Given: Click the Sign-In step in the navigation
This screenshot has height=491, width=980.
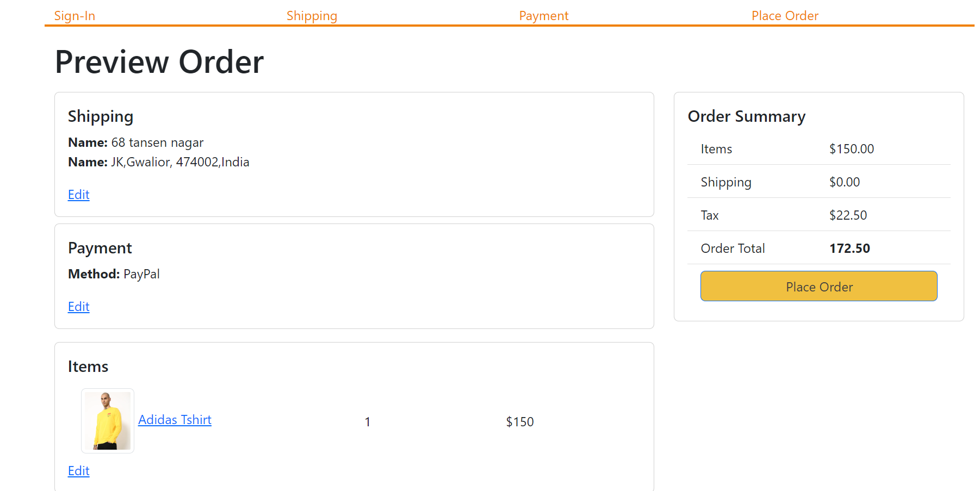Looking at the screenshot, I should coord(74,15).
